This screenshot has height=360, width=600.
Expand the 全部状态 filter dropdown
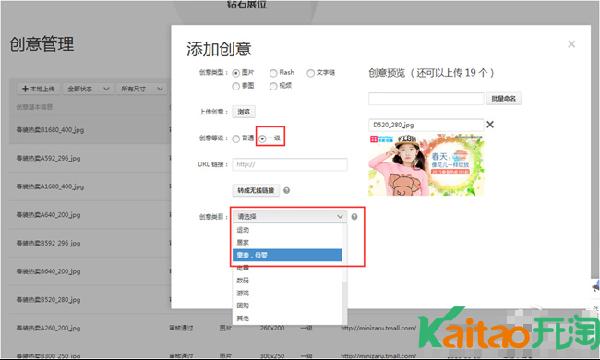pos(88,89)
